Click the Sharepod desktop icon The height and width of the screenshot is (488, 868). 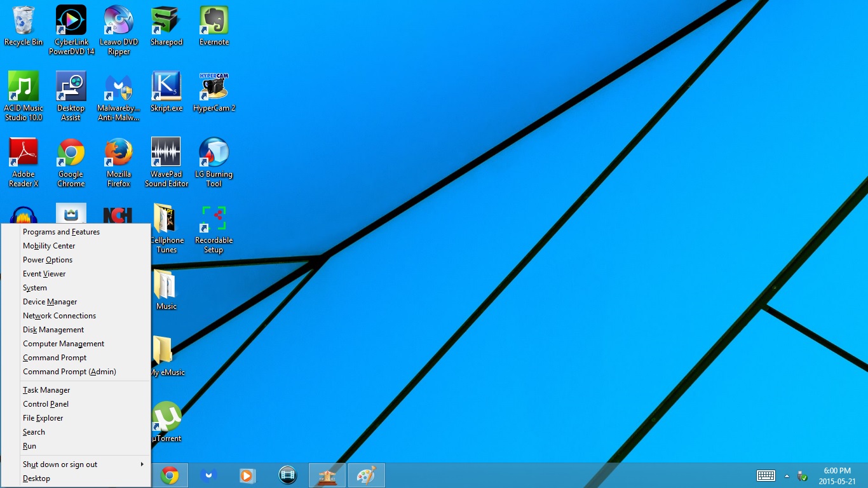[x=166, y=27]
